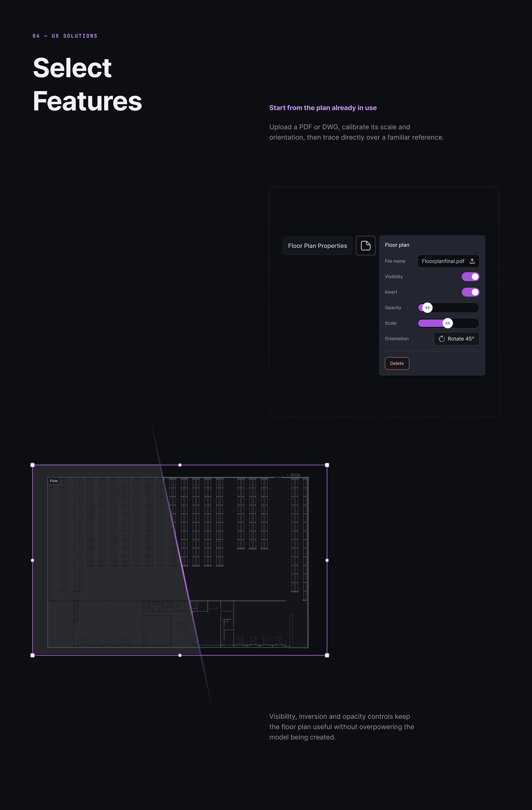
Task: Toggle the Visibility switch off
Action: coord(470,277)
